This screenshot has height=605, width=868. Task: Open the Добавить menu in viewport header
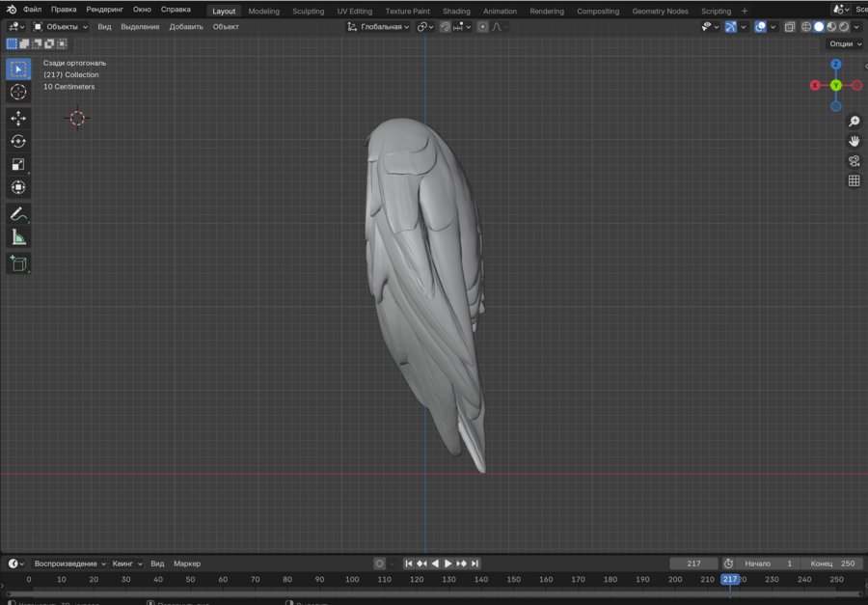[x=186, y=27]
